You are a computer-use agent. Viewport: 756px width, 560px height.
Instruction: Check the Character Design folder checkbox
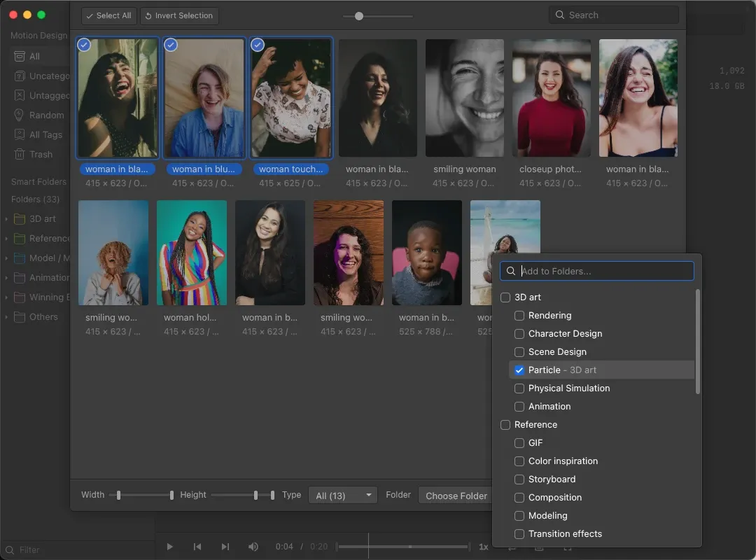519,334
